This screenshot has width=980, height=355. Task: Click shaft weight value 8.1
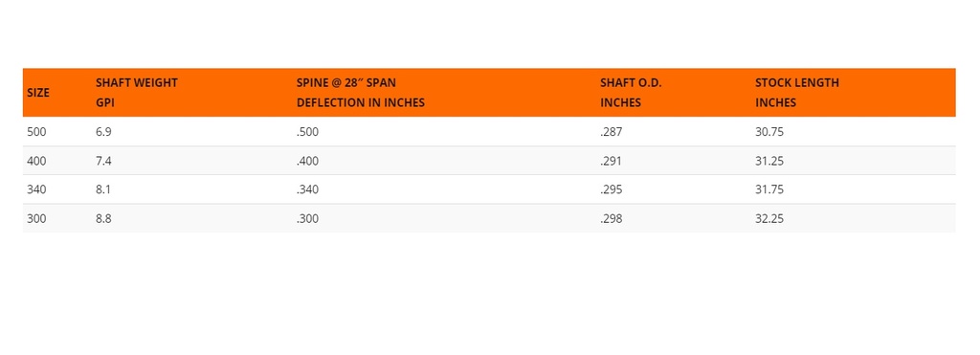click(x=103, y=189)
